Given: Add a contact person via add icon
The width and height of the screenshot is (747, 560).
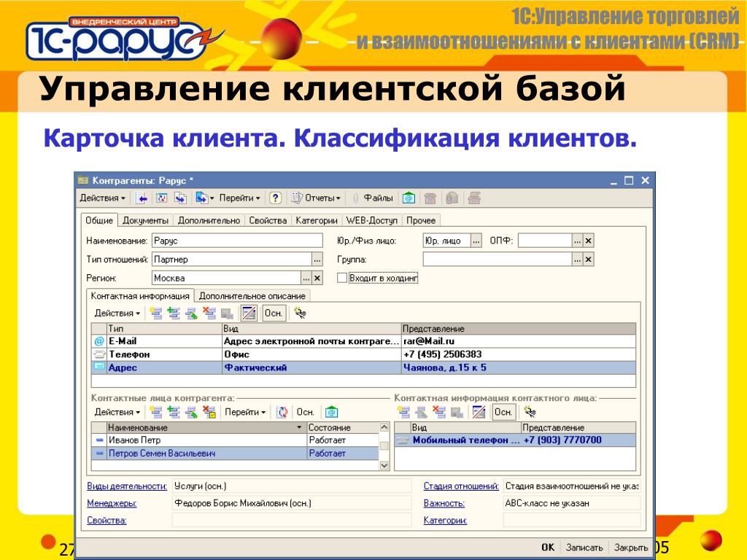Looking at the screenshot, I should pos(156,413).
